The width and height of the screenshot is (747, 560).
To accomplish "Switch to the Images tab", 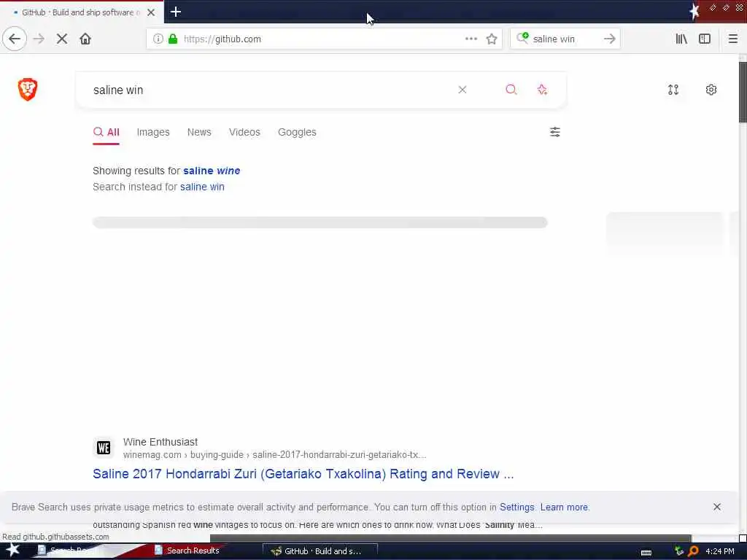I will (x=153, y=133).
